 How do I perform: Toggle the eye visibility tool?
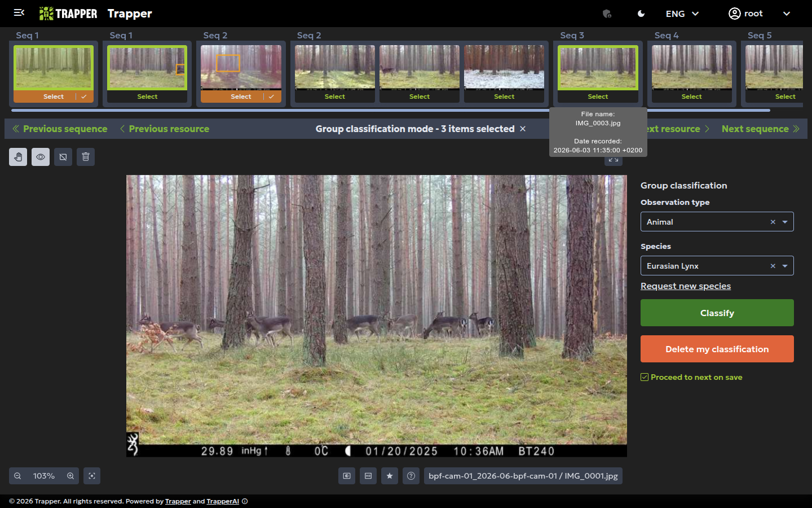click(x=41, y=157)
